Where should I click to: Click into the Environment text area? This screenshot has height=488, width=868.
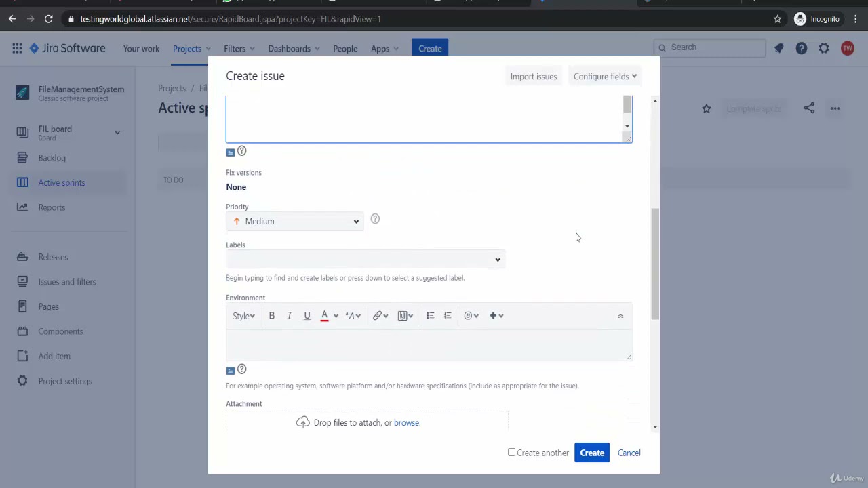pos(429,345)
